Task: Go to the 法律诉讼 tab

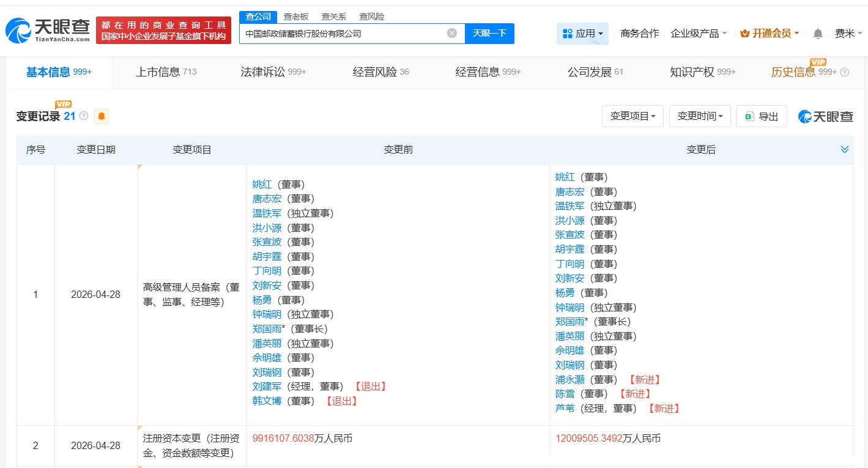Action: [x=273, y=72]
